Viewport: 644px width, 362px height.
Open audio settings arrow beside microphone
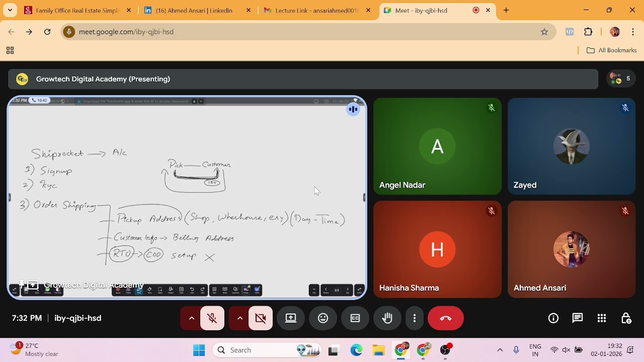pos(191,318)
